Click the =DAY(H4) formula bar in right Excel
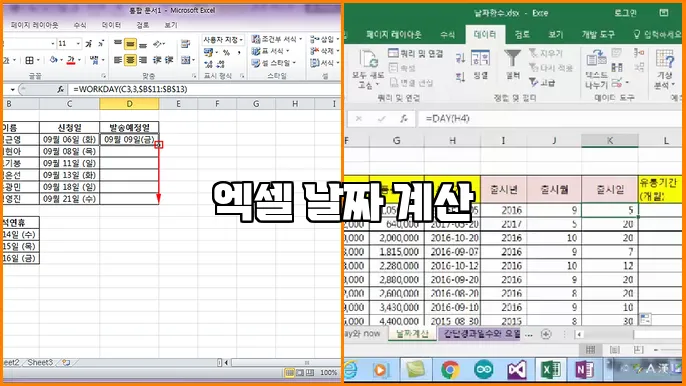The image size is (686, 386). click(x=551, y=119)
